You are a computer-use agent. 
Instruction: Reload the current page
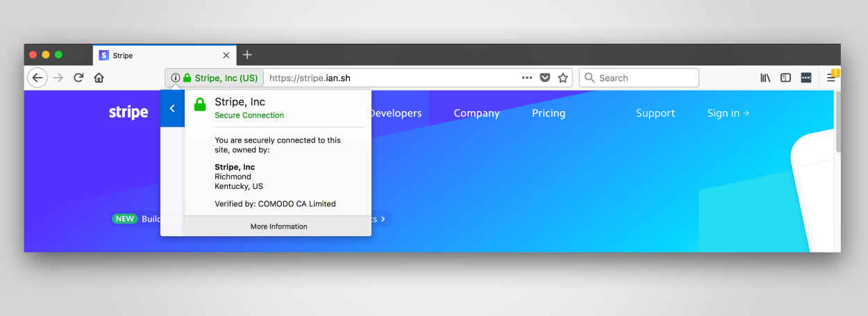tap(79, 78)
